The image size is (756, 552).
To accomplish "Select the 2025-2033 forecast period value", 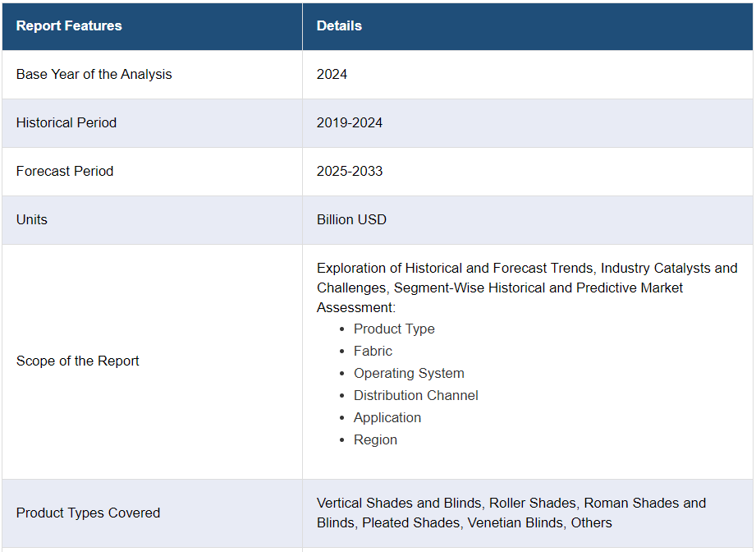I will click(x=350, y=171).
